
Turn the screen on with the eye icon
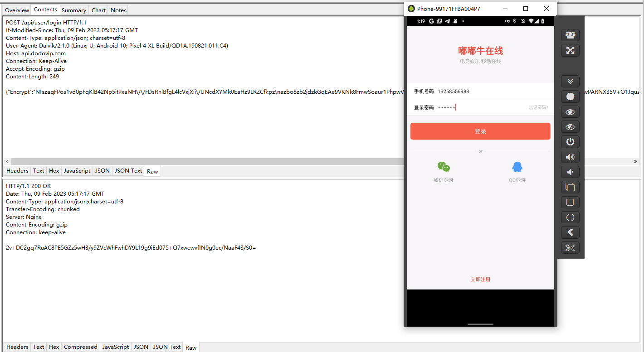(x=570, y=112)
